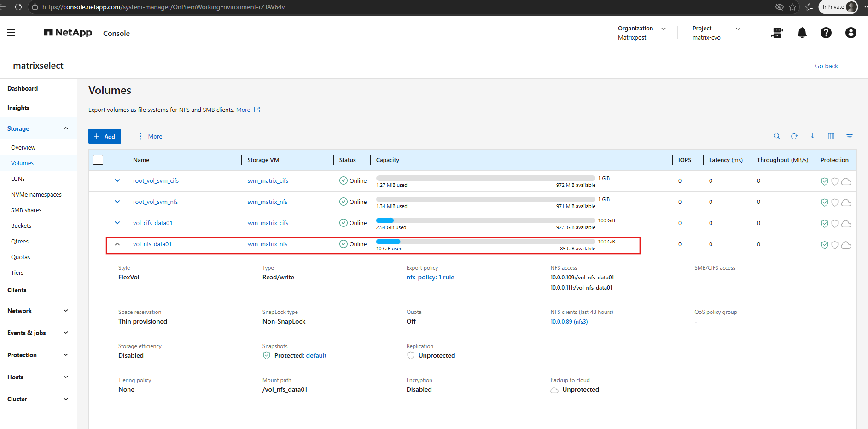Go to SMB shares in sidebar

coord(26,210)
